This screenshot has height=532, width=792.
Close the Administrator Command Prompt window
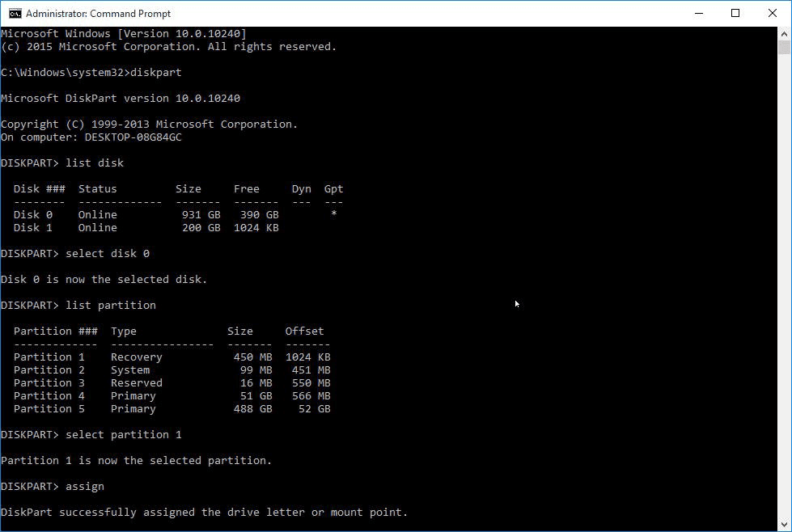coord(772,13)
